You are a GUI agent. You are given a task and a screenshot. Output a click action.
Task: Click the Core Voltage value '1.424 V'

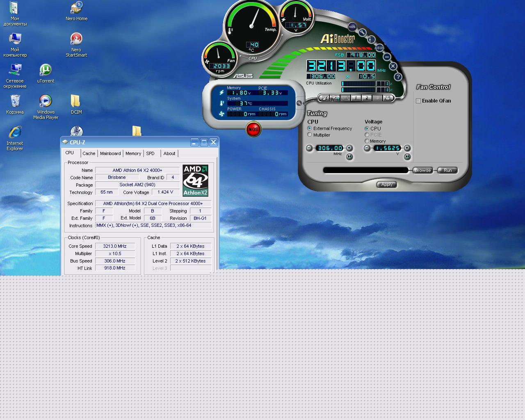point(166,192)
